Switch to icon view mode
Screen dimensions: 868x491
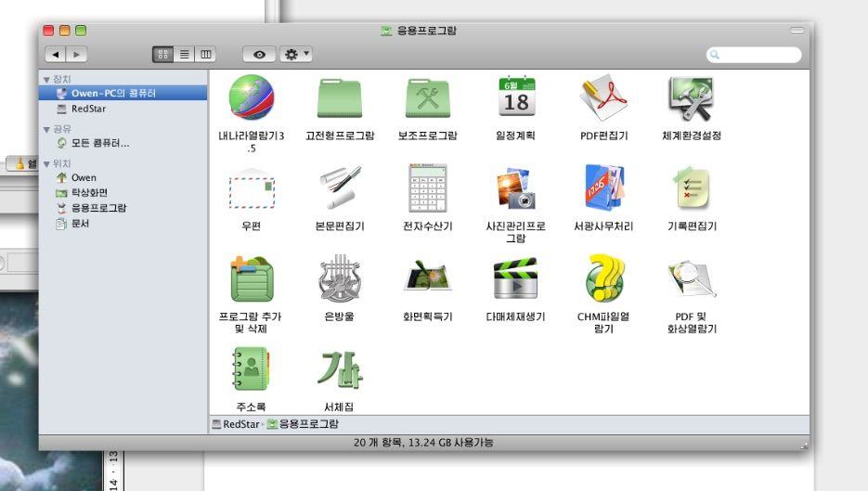coord(164,55)
